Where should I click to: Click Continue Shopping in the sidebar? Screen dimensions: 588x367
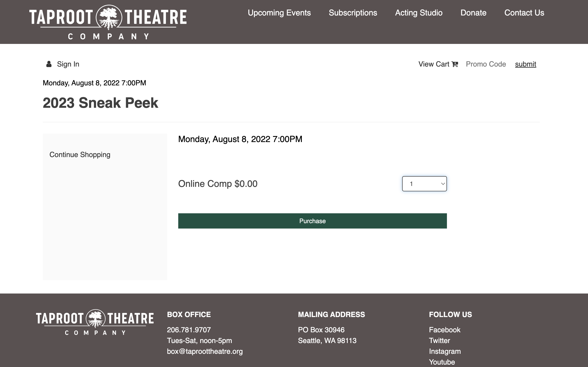tap(80, 155)
